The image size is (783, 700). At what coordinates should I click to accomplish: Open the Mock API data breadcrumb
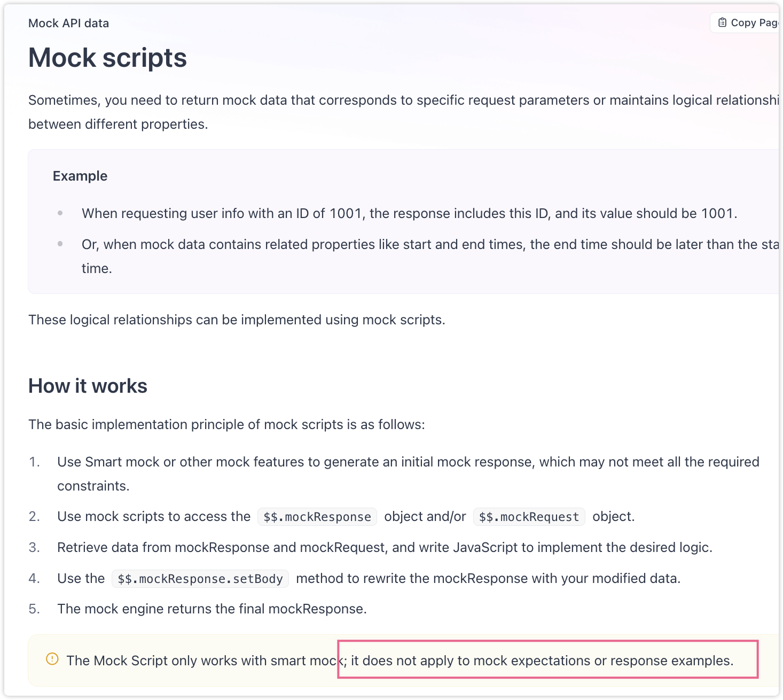tap(68, 23)
